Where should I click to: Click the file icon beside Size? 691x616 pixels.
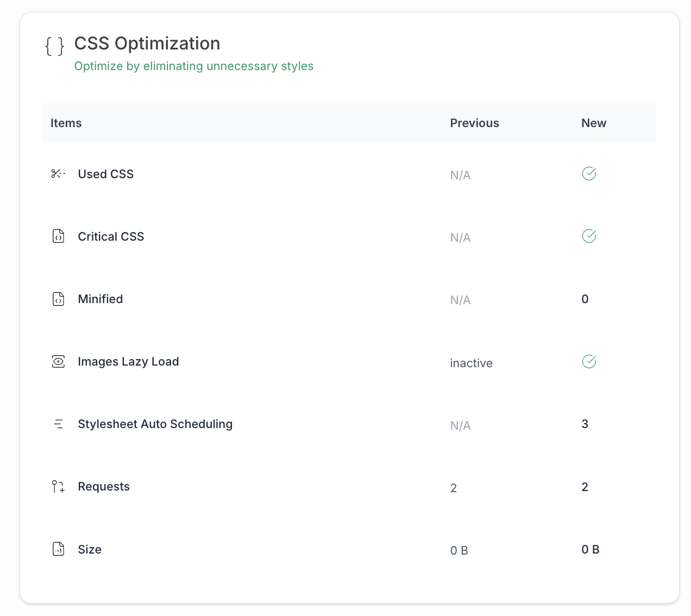point(58,549)
